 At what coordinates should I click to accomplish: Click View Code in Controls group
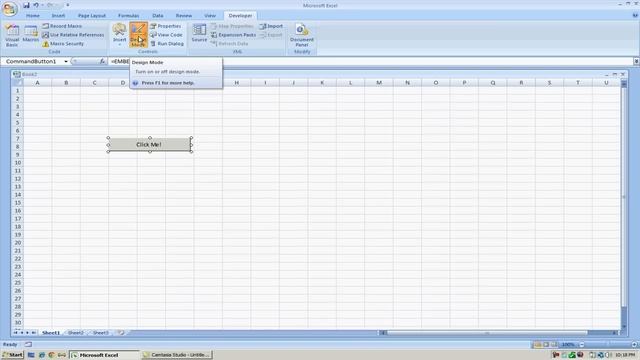166,35
